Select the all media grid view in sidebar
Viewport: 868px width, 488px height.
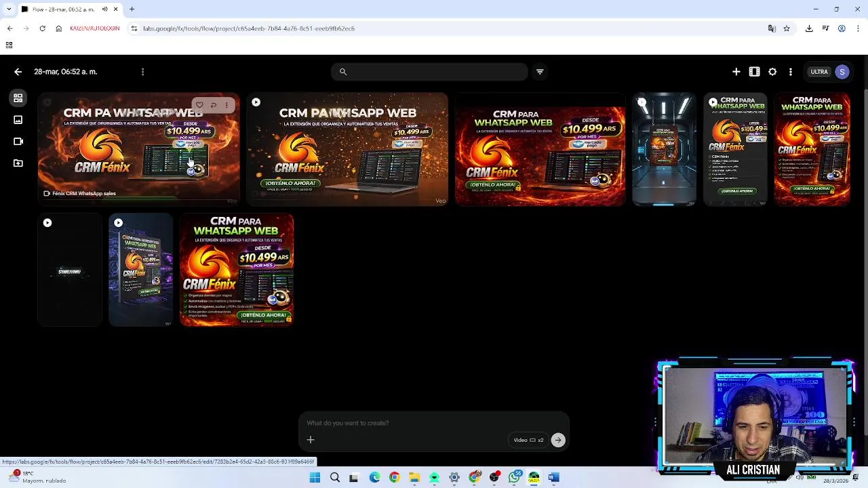point(18,98)
